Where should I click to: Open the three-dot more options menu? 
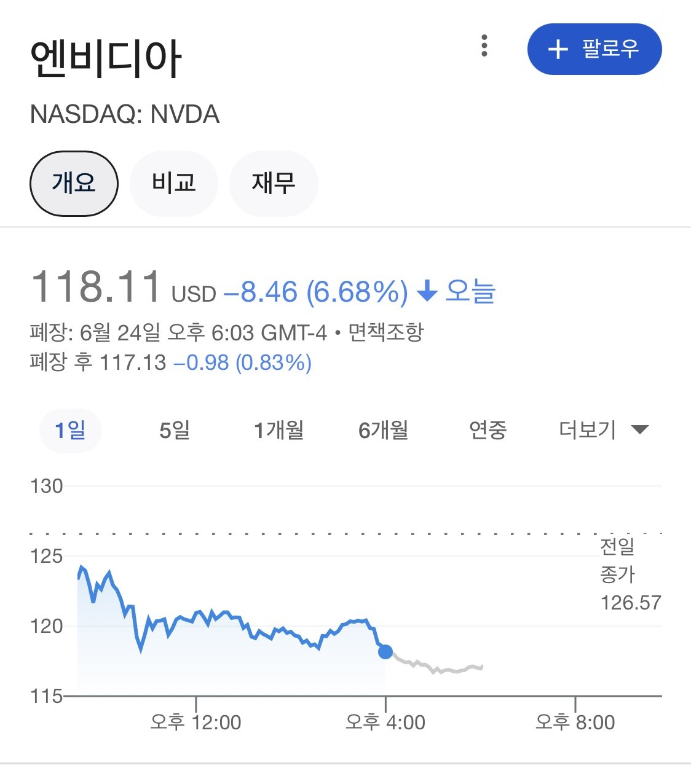[484, 46]
